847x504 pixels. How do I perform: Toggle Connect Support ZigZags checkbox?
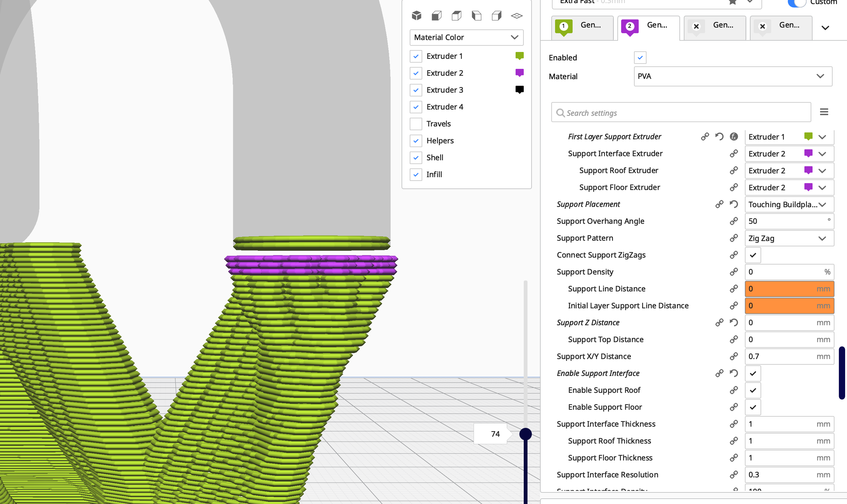pos(753,255)
